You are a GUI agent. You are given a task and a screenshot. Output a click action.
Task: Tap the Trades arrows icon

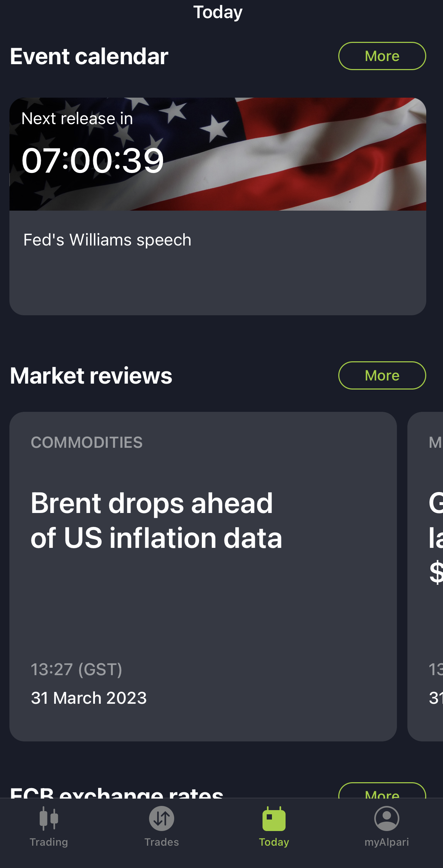coord(162,818)
